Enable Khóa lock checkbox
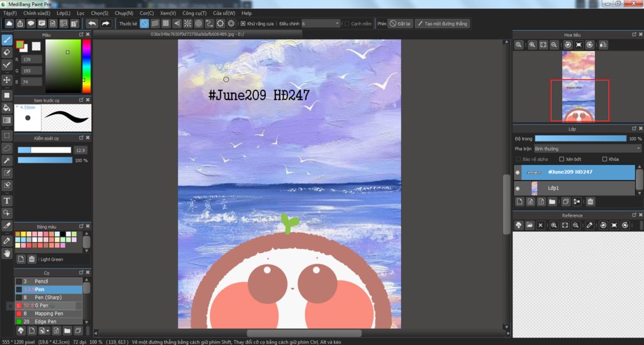This screenshot has width=644, height=345. (604, 159)
